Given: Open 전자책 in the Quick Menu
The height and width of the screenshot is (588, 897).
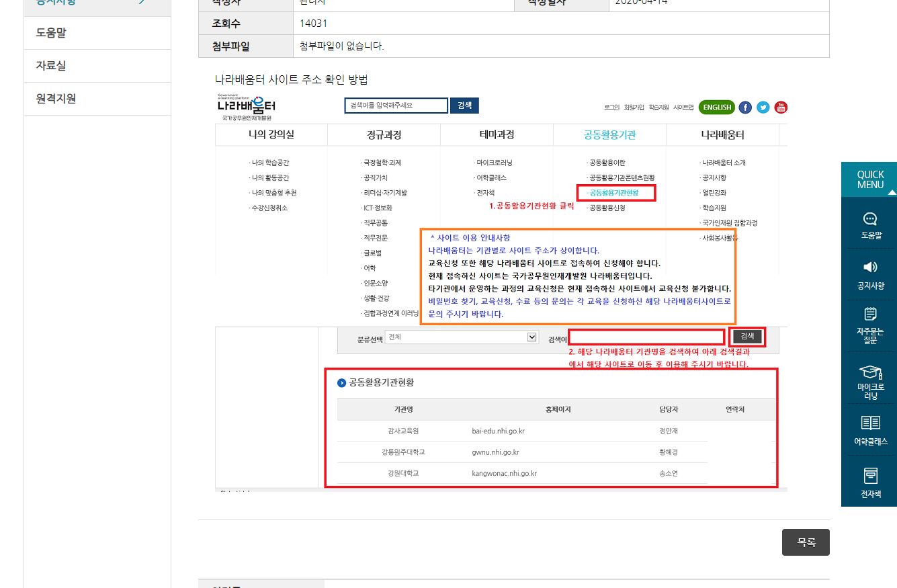Looking at the screenshot, I should 870,482.
